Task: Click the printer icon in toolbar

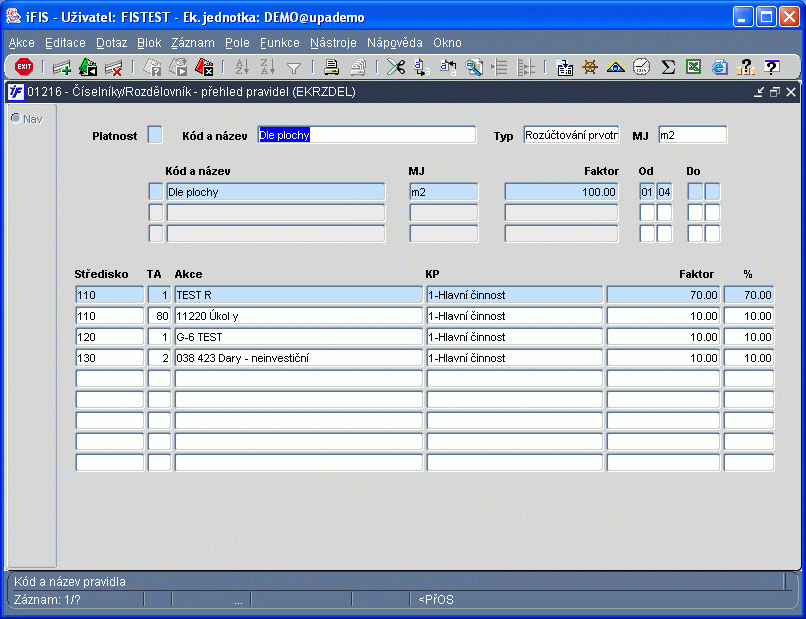Action: coord(331,67)
